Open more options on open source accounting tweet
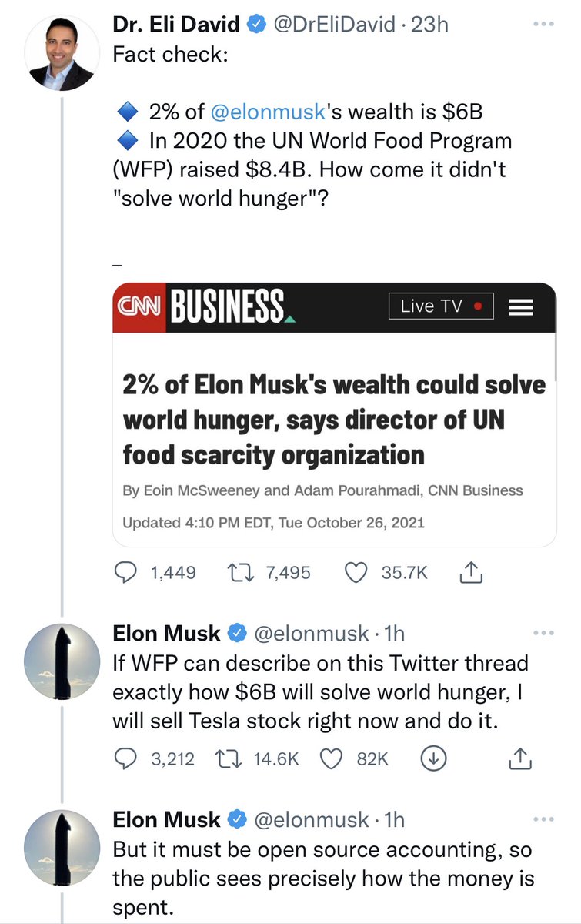Viewport: 581px width, 924px height. [x=543, y=819]
